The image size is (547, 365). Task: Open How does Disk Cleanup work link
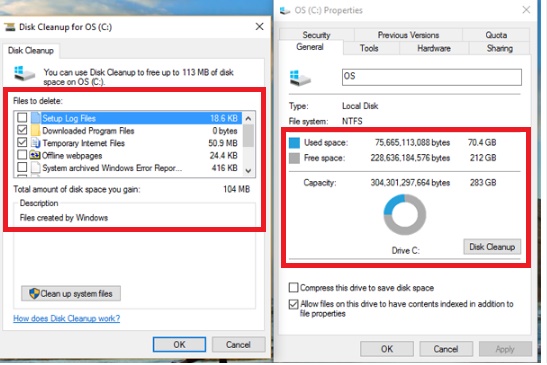(x=67, y=318)
